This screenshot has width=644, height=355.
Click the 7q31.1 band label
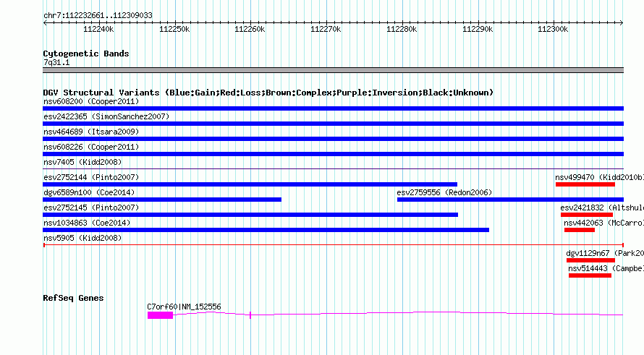[x=56, y=62]
